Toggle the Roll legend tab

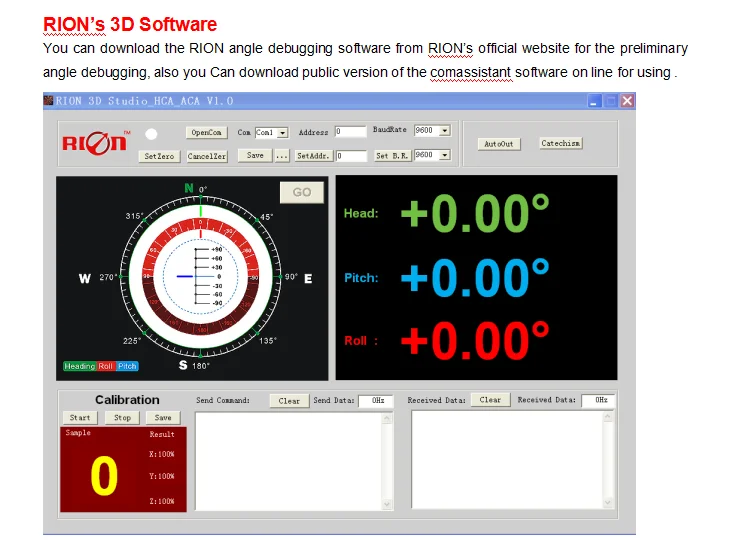106,366
